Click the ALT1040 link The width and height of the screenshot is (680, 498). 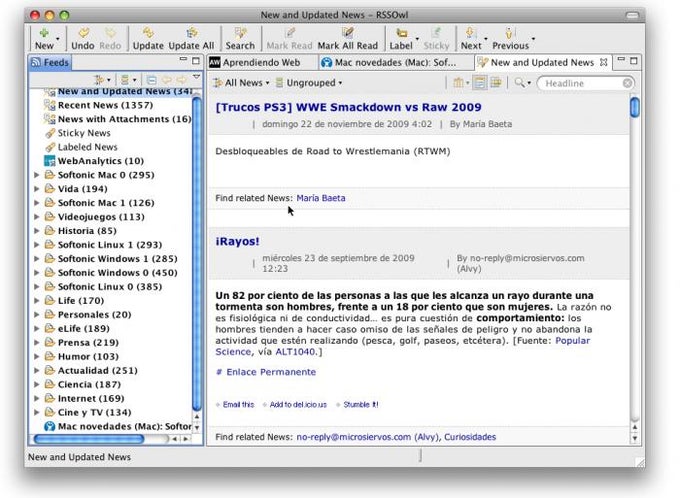(x=295, y=351)
